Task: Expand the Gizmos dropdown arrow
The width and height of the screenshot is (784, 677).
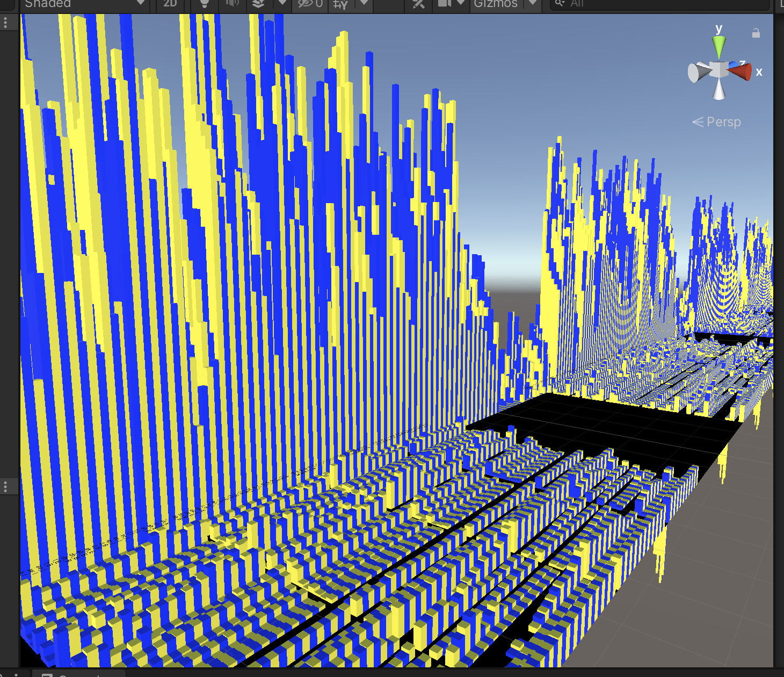Action: (532, 3)
